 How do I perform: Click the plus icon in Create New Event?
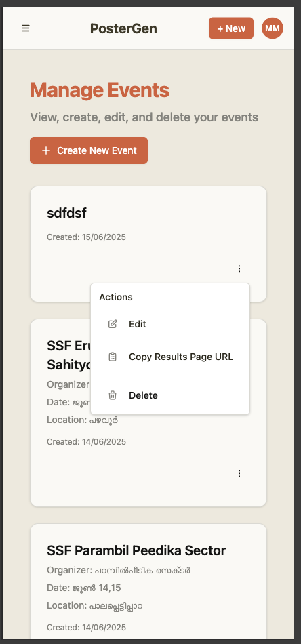[46, 150]
